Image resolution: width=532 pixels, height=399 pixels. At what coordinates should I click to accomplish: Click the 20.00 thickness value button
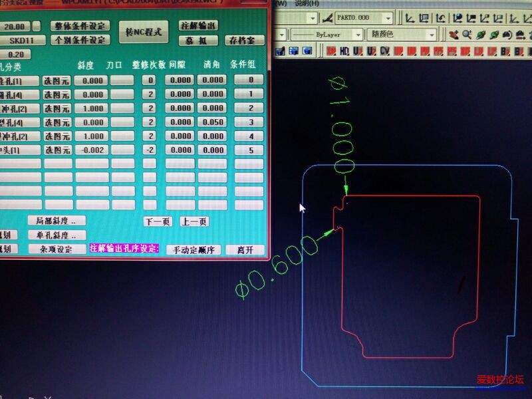point(15,27)
